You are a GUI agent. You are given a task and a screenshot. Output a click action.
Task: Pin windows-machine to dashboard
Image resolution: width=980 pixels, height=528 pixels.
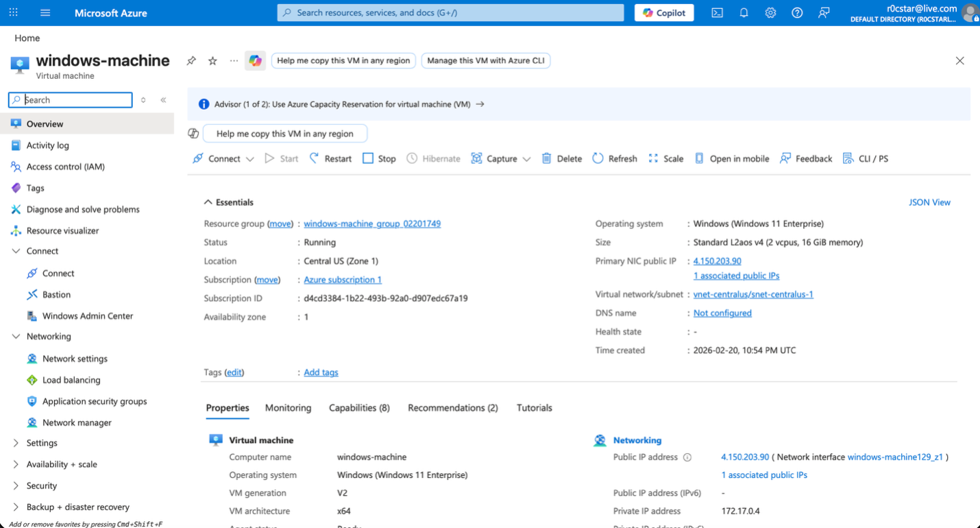click(191, 60)
